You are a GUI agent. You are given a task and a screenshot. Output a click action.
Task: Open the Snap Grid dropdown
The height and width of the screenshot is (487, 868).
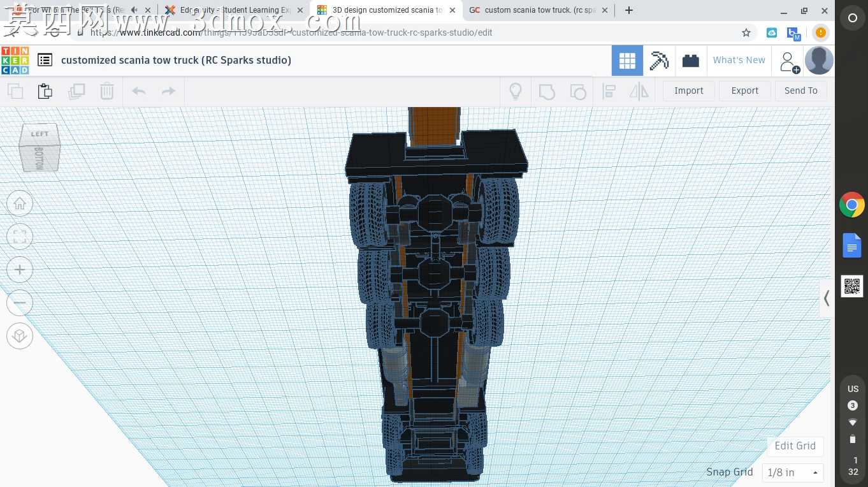793,472
